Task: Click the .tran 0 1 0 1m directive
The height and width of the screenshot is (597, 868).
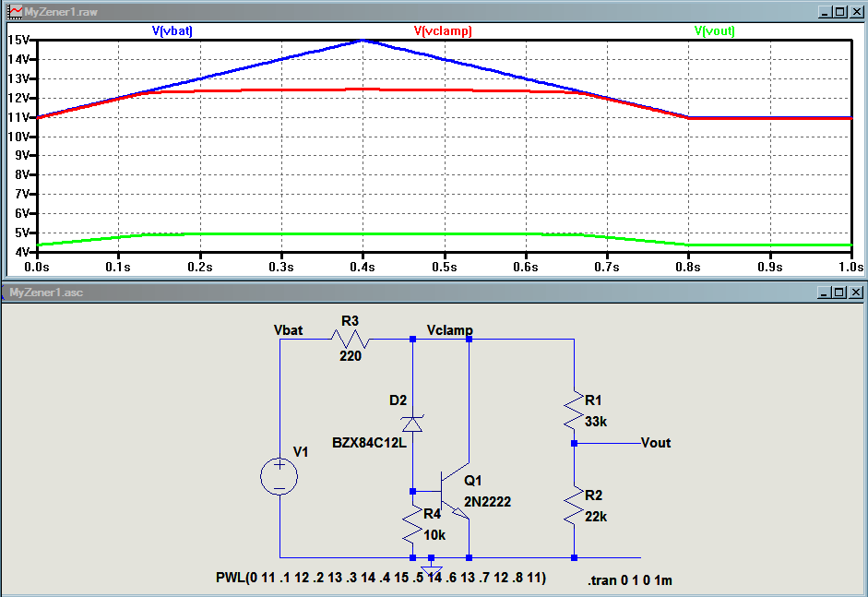Action: (x=630, y=580)
